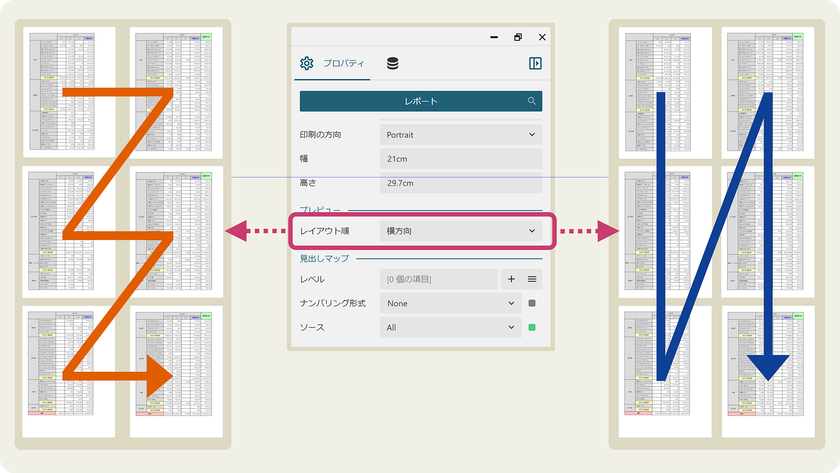The width and height of the screenshot is (840, 473).
Task: Open the レベル collection list menu icon
Action: (x=532, y=279)
